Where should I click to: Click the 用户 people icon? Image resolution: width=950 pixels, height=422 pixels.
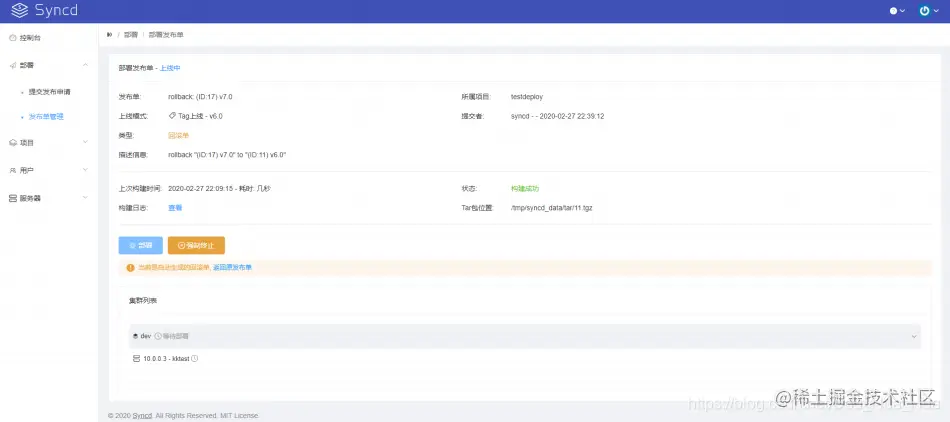[x=13, y=171]
